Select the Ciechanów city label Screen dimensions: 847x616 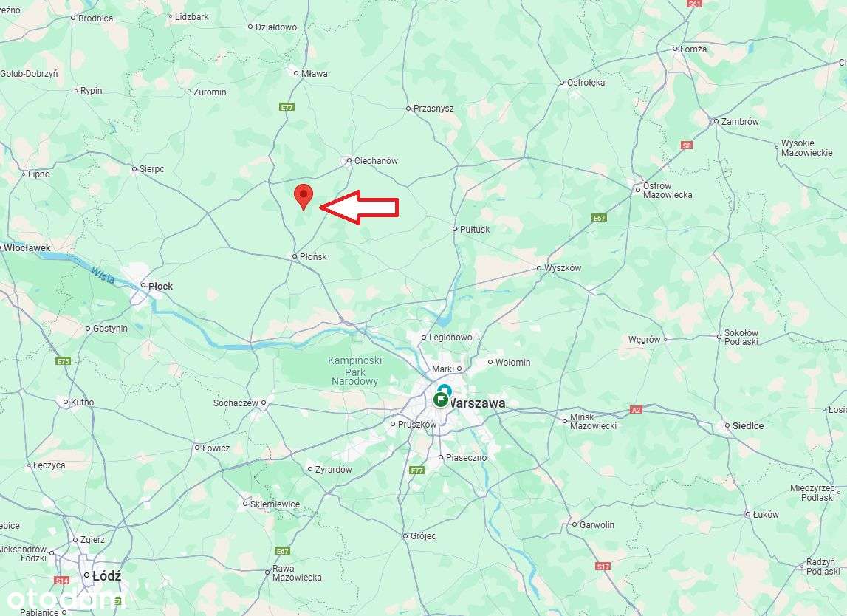(x=376, y=160)
